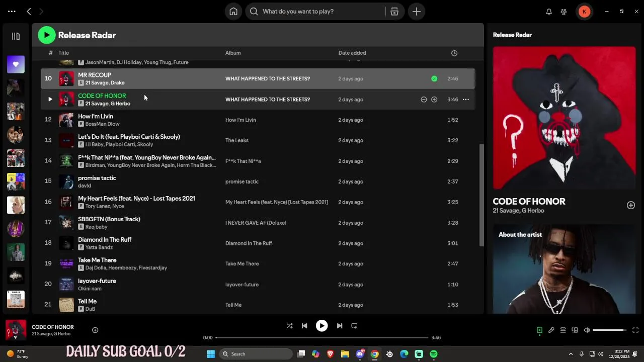This screenshot has height=362, width=644.
Task: Select the track 'Diamond In The Ruff' title
Action: point(105,240)
